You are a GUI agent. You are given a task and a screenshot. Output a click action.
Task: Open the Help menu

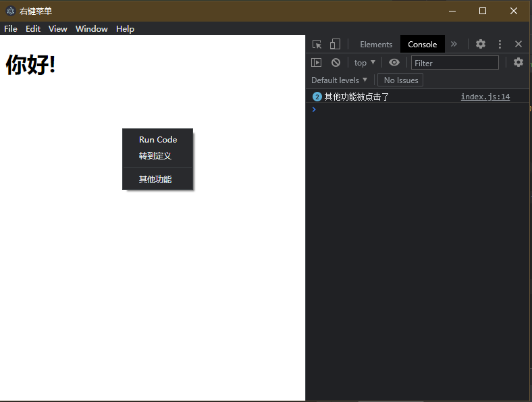(x=125, y=29)
